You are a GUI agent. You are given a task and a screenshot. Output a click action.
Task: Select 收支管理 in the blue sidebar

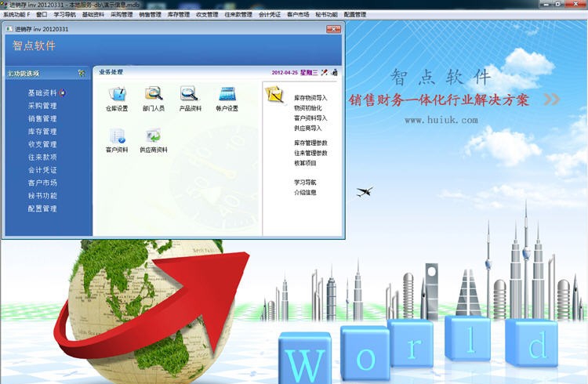[42, 144]
